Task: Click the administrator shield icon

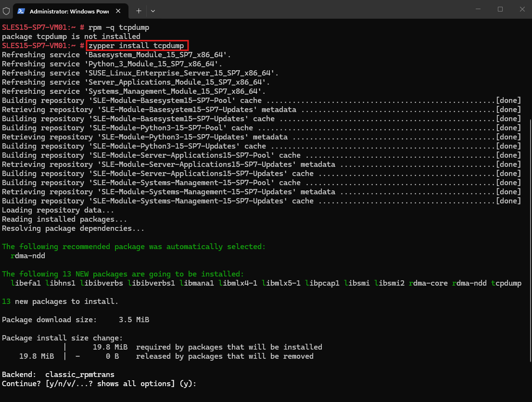Action: click(6, 11)
